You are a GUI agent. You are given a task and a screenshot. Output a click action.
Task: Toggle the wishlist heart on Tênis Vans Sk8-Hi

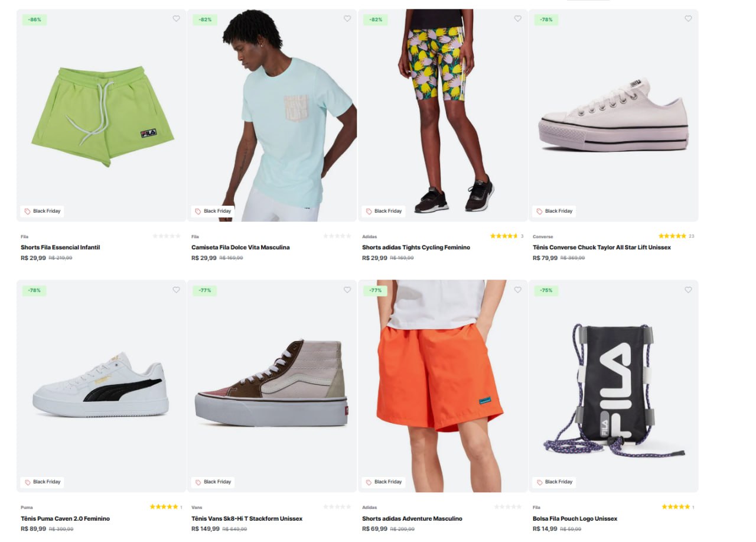tap(347, 290)
